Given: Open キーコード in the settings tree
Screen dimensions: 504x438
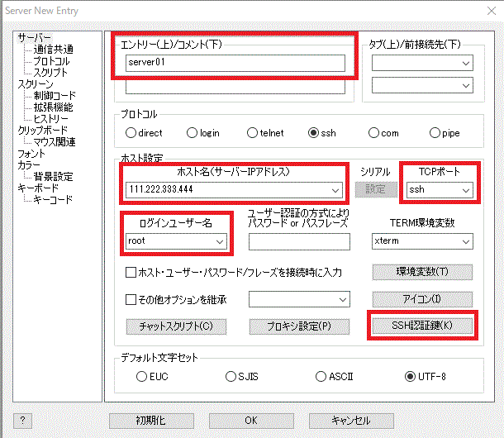Looking at the screenshot, I should click(x=53, y=200).
